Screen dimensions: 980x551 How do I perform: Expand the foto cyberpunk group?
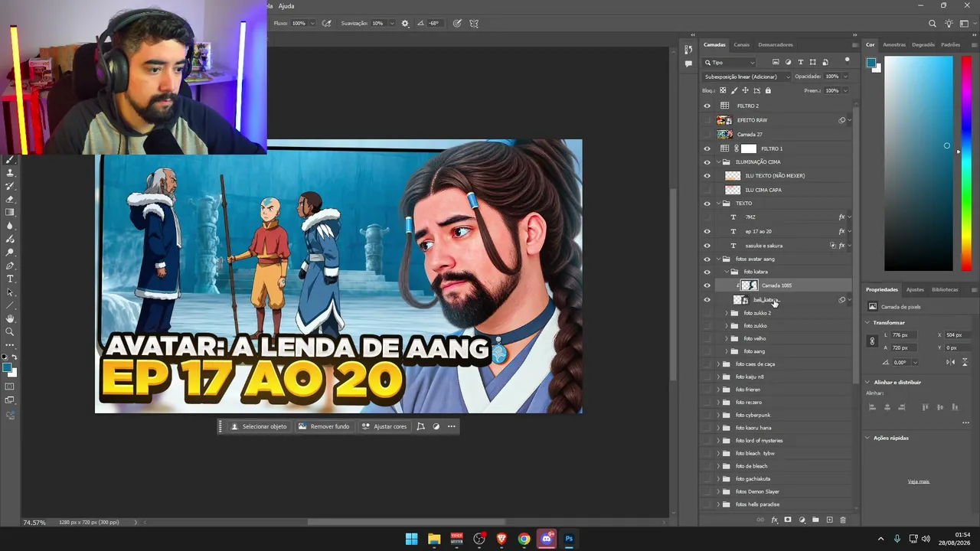click(x=718, y=415)
